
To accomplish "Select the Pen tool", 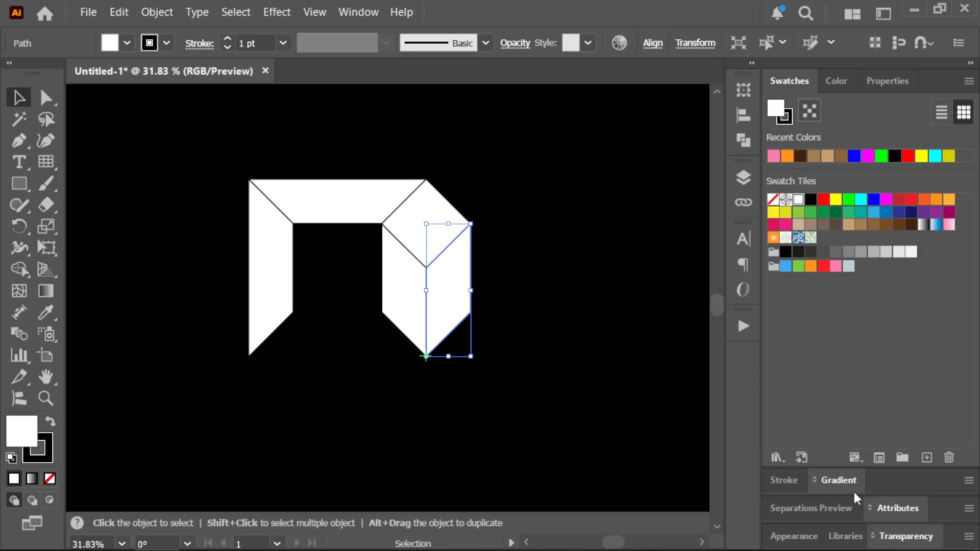I will coord(19,141).
